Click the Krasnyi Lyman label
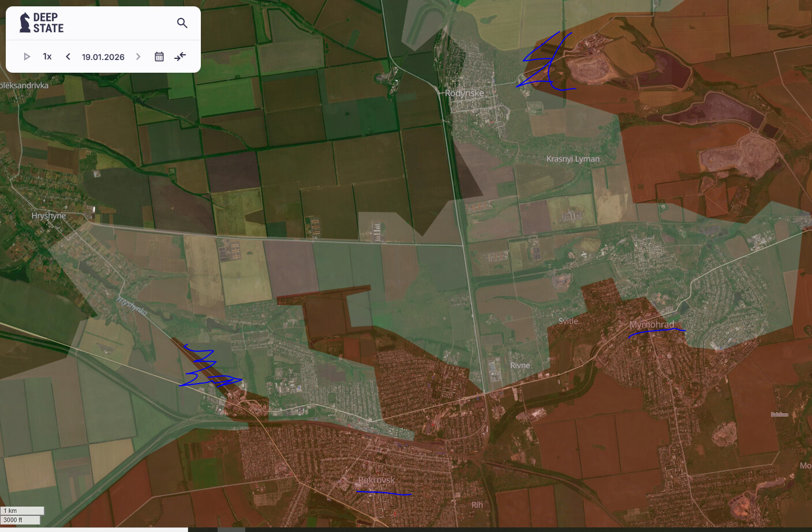The height and width of the screenshot is (532, 812). click(572, 159)
